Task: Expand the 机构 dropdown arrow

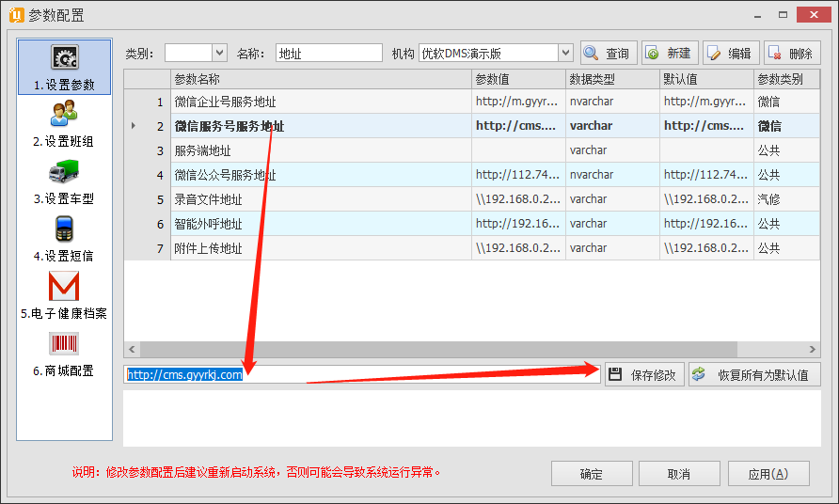Action: (565, 53)
